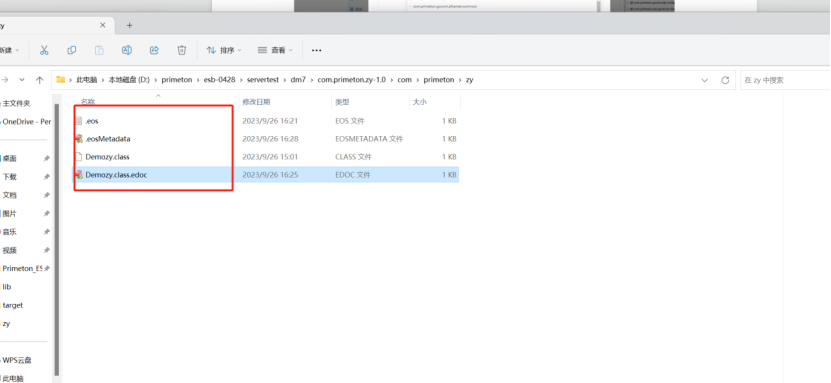Go up one folder with Up arrow
The width and height of the screenshot is (831, 383).
coord(39,80)
